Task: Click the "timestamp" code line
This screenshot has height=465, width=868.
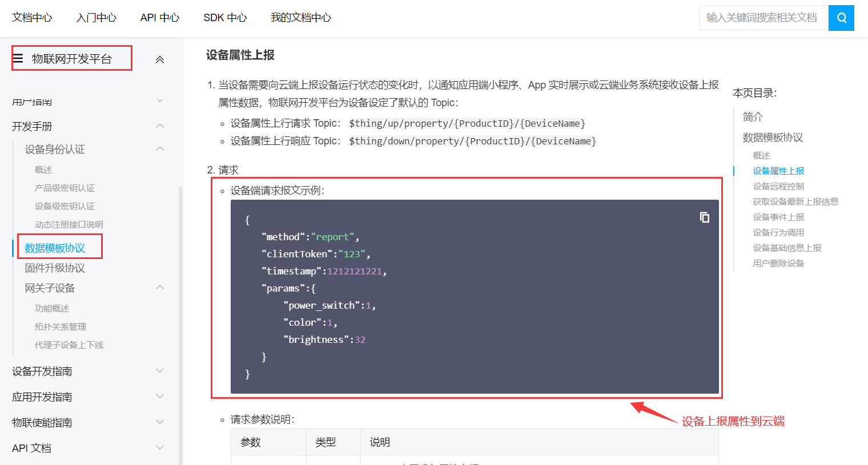Action: 324,271
